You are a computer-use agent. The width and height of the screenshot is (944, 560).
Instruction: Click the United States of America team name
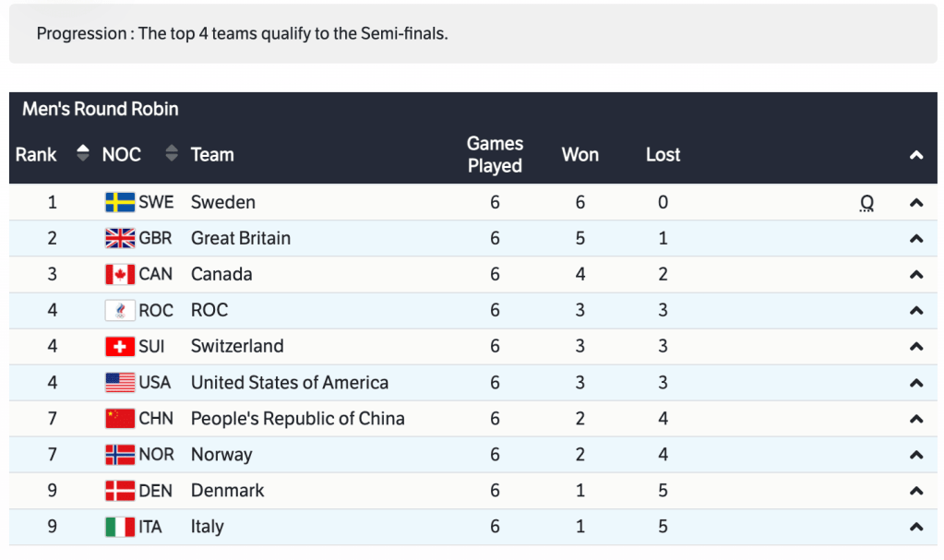click(x=289, y=382)
